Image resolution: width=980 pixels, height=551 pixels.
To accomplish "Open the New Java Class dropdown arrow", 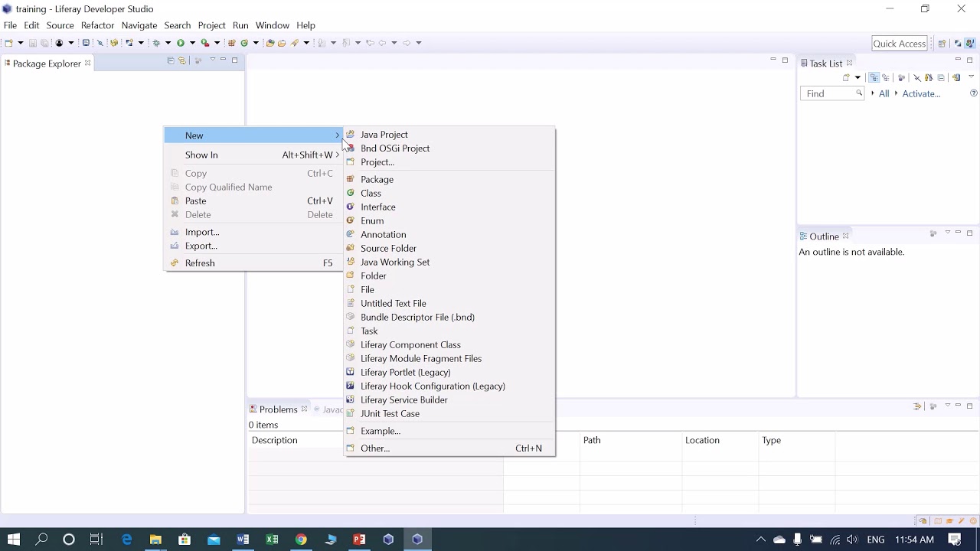I will (256, 43).
